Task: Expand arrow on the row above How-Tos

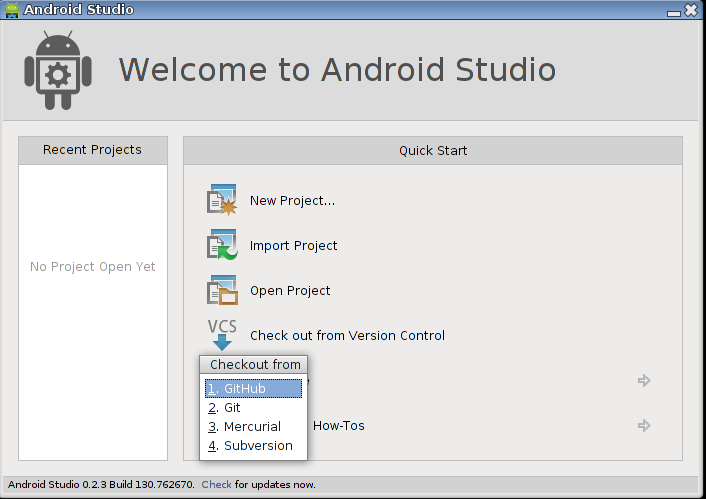Action: tap(644, 380)
